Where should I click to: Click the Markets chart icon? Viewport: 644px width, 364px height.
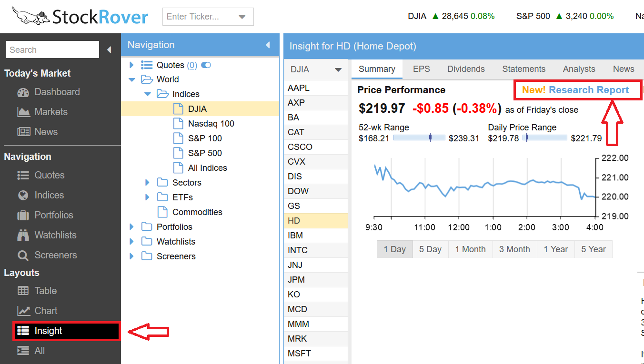[x=23, y=112]
